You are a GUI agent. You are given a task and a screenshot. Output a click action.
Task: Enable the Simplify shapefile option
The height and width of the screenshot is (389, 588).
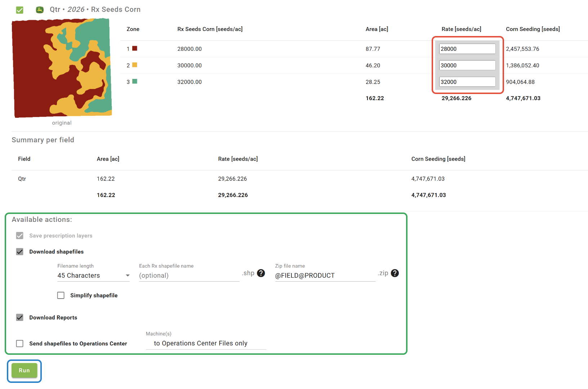point(61,295)
